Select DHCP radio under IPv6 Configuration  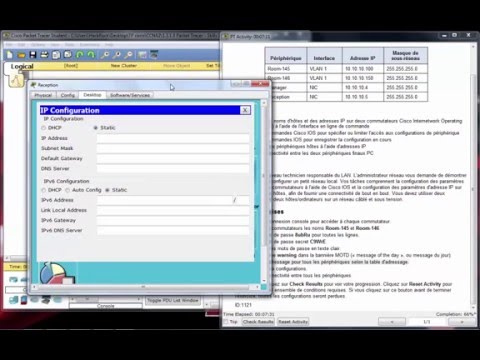point(44,190)
